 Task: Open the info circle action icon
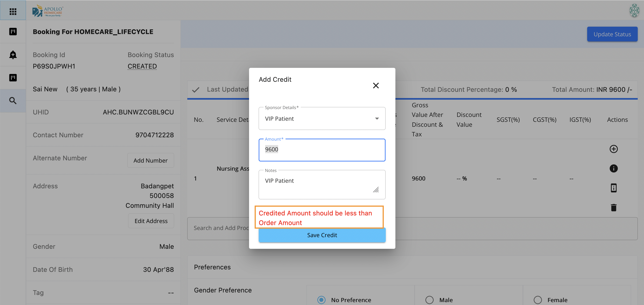coord(613,168)
